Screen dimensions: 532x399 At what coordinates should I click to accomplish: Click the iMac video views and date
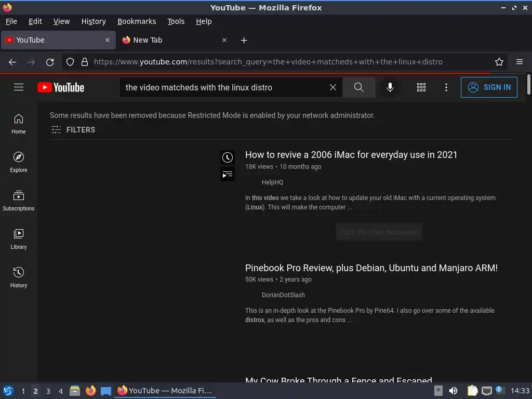[x=283, y=167]
